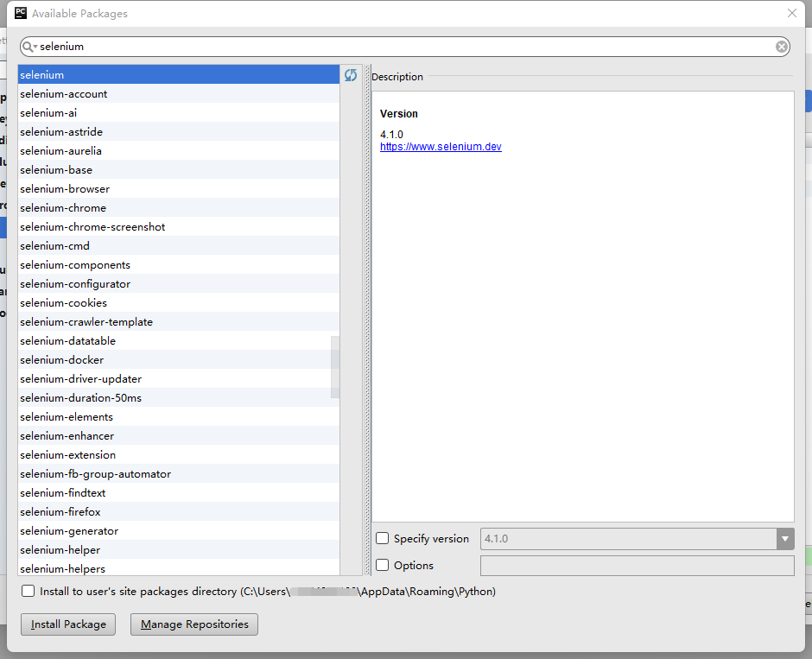The width and height of the screenshot is (812, 659).
Task: Select selenium-configurator package
Action: 179,283
